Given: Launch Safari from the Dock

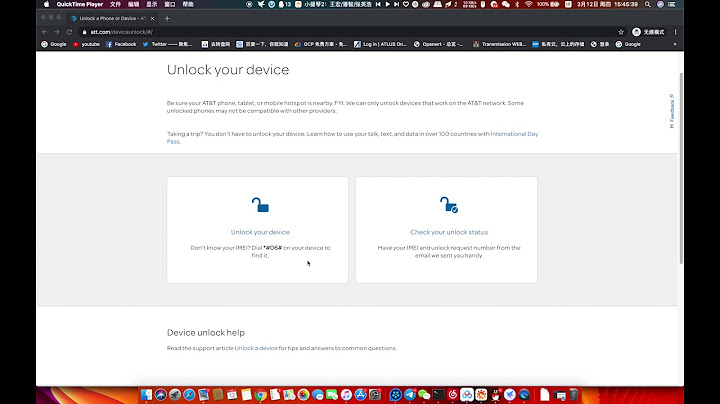Looking at the screenshot, I should coord(189,394).
